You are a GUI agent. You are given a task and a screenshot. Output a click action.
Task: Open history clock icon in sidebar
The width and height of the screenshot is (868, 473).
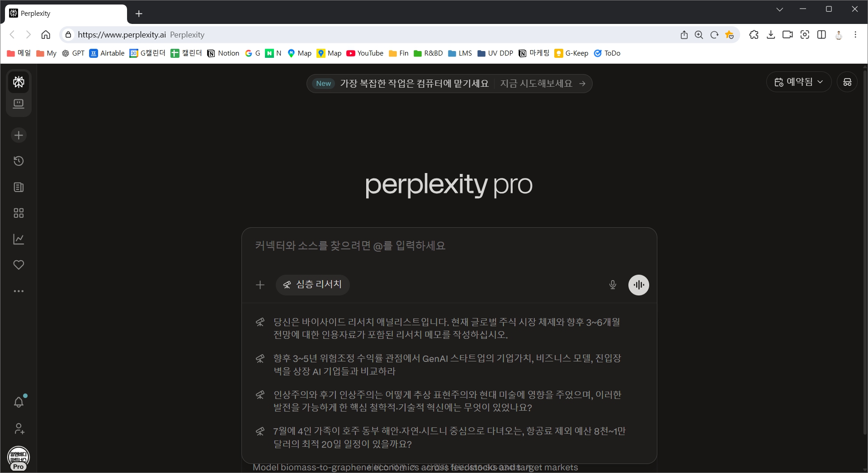click(19, 161)
